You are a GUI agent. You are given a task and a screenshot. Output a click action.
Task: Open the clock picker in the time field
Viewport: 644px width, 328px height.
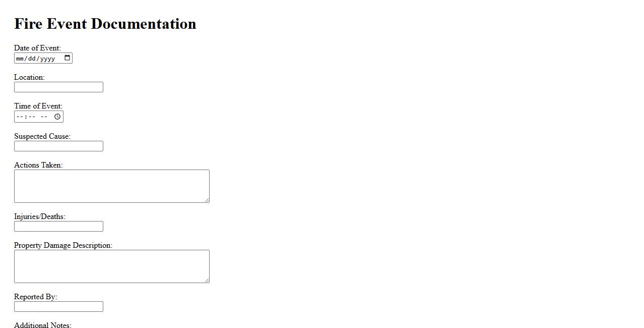pos(57,117)
